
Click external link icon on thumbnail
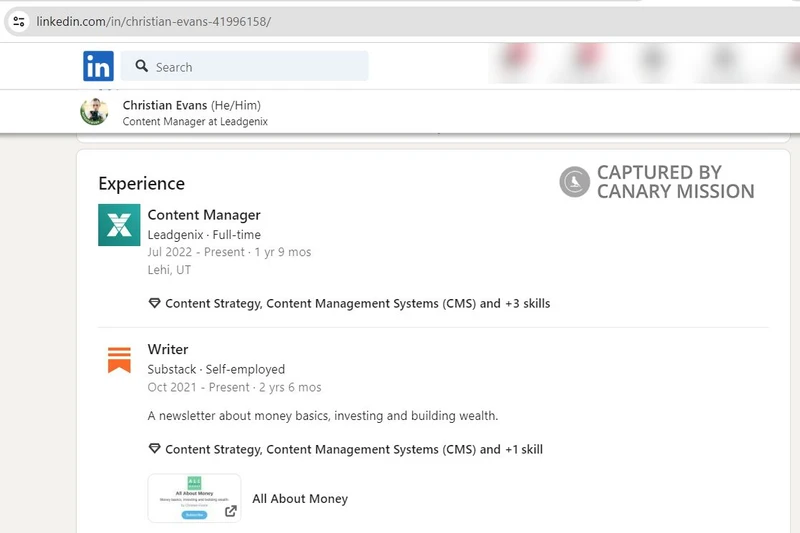pyautogui.click(x=231, y=511)
